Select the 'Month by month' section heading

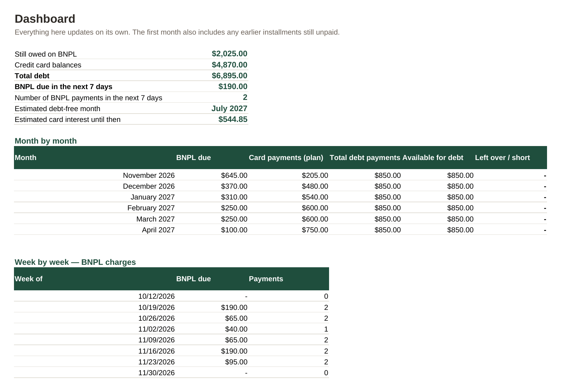pos(46,141)
